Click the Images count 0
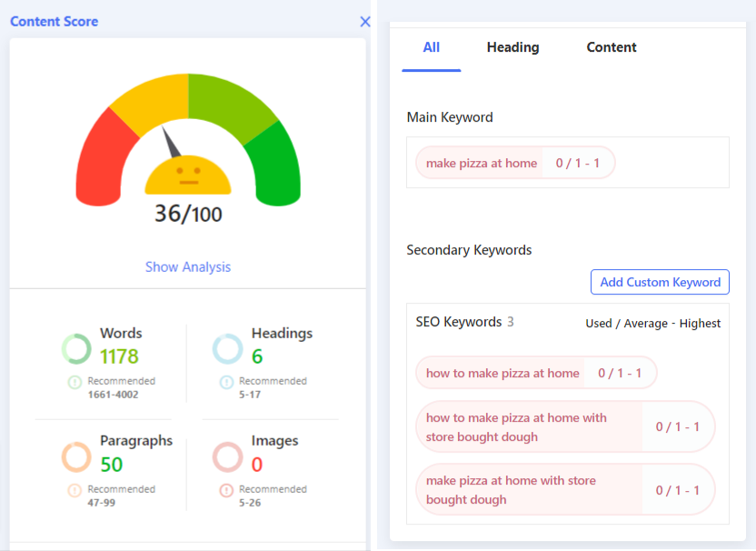This screenshot has height=551, width=756. 257,465
